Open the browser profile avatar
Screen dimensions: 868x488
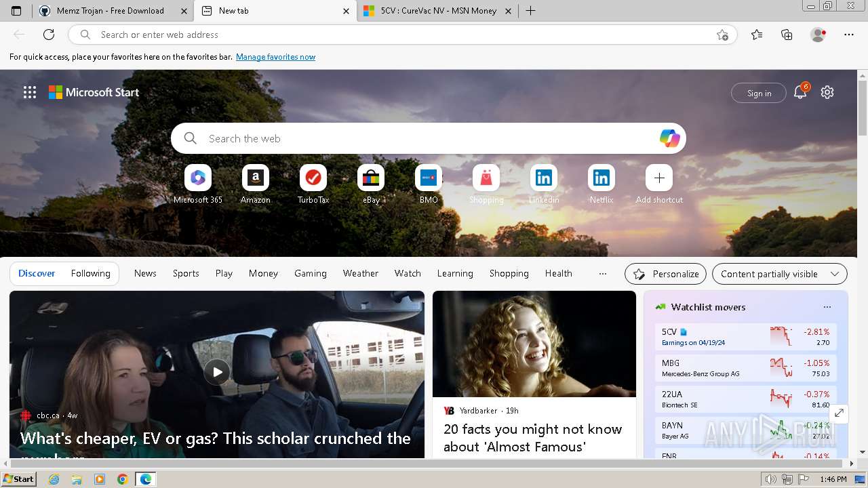tap(818, 35)
